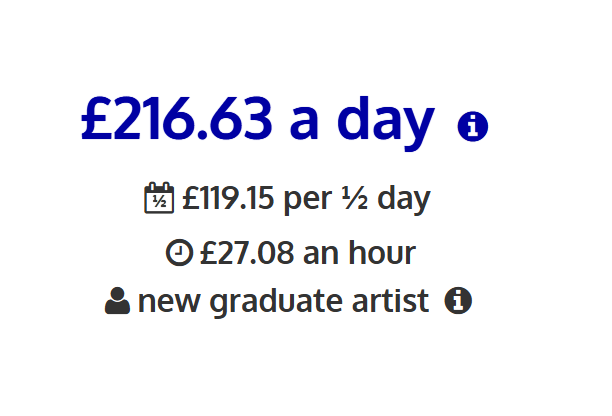Click the £216.63 figure in blue
The width and height of the screenshot is (612, 416).
(176, 118)
